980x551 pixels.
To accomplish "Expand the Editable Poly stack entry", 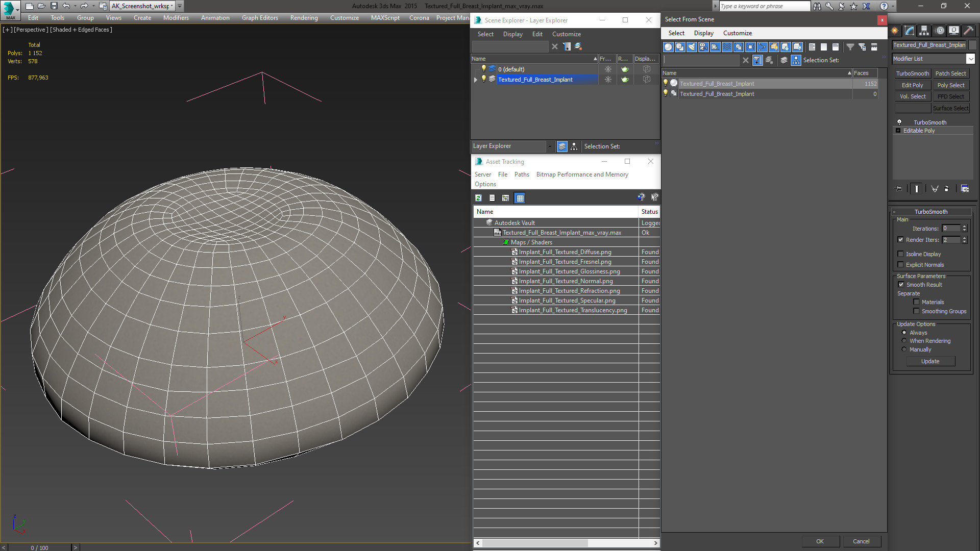I will (898, 131).
